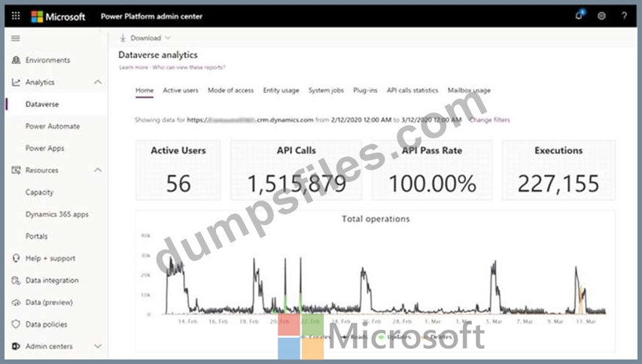Open Power Automate analytics in sidebar
642x364 pixels.
coord(52,126)
